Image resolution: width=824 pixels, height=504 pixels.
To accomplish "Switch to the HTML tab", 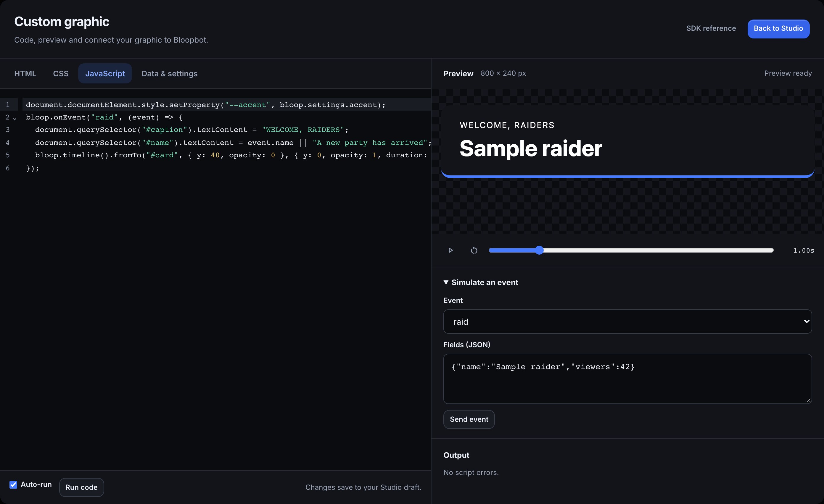I will tap(25, 74).
